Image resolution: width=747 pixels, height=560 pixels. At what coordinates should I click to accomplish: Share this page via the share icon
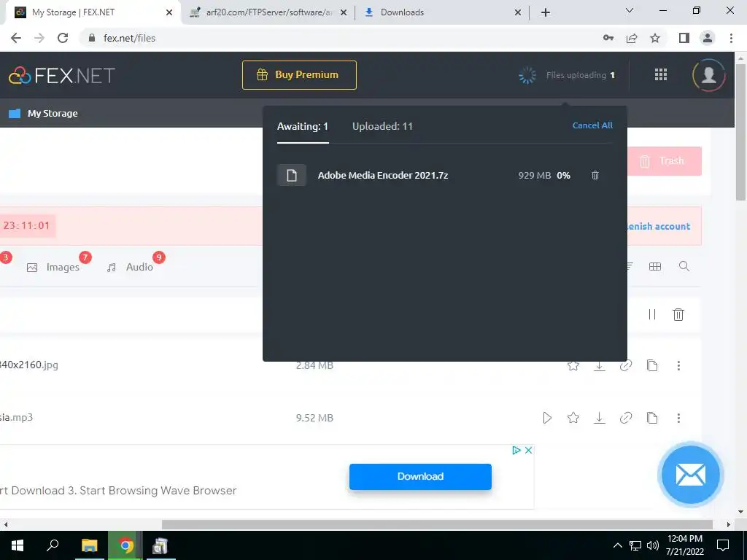pos(632,38)
